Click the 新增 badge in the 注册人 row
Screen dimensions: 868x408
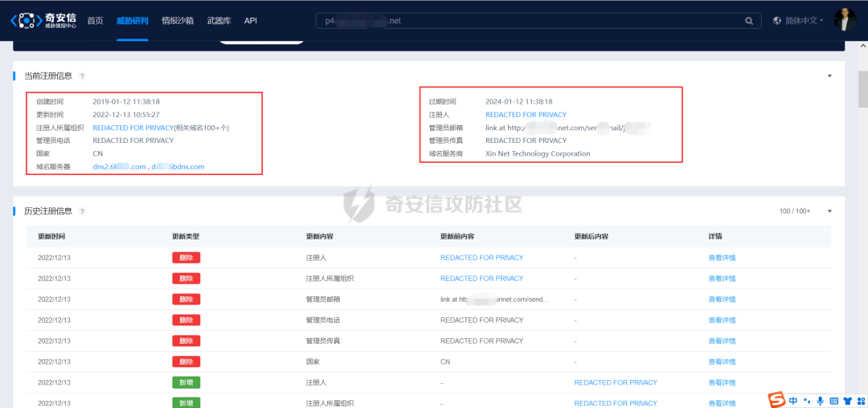click(186, 382)
